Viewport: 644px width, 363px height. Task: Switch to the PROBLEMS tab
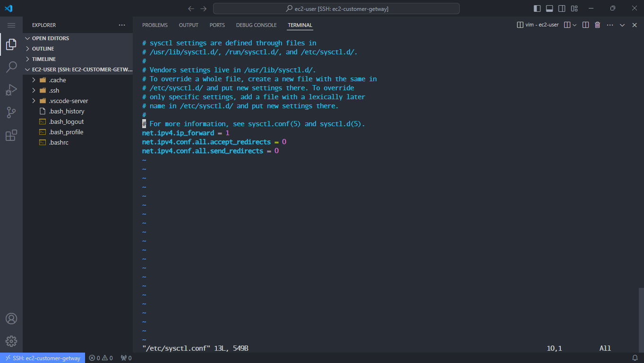155,25
